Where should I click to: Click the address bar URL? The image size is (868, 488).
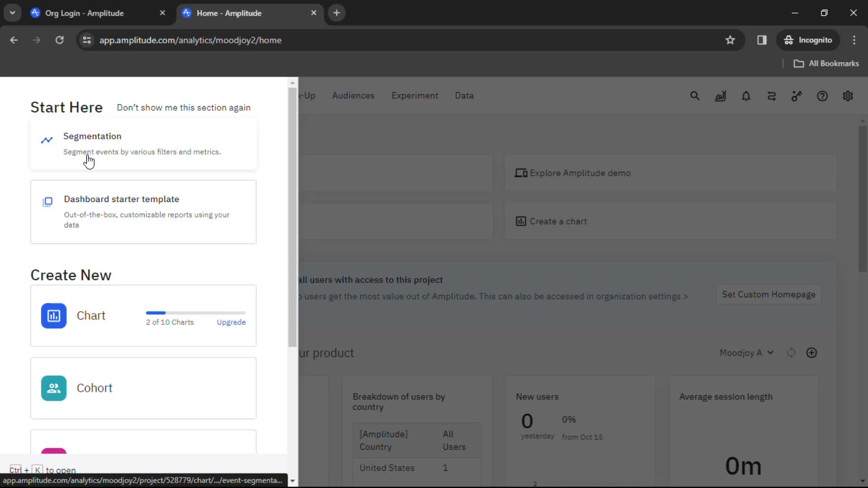point(190,40)
